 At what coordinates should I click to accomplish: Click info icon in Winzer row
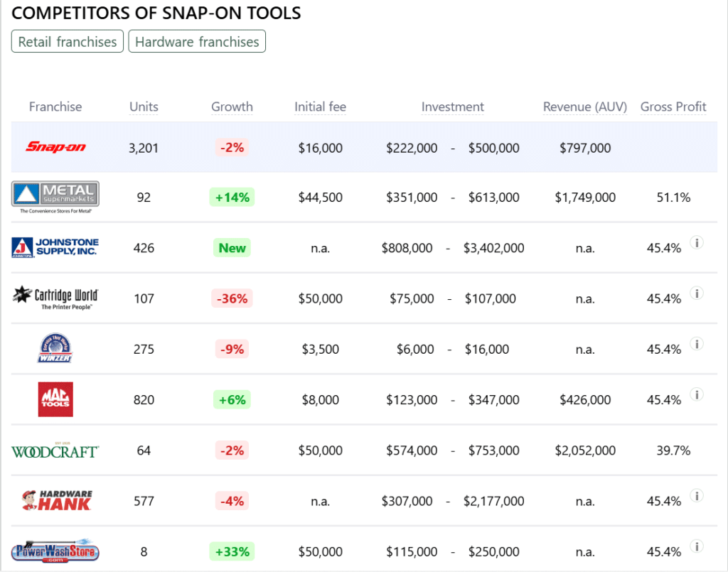click(x=697, y=344)
